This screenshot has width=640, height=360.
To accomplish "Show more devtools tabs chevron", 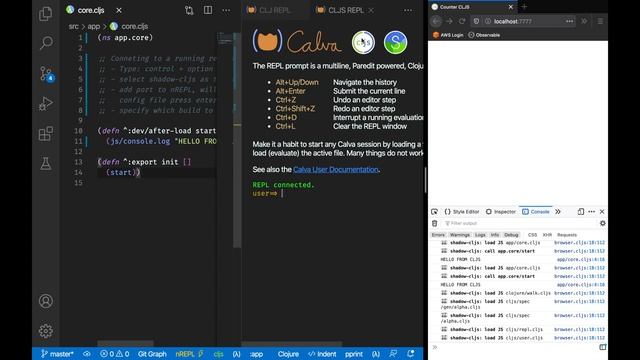I will tap(558, 211).
